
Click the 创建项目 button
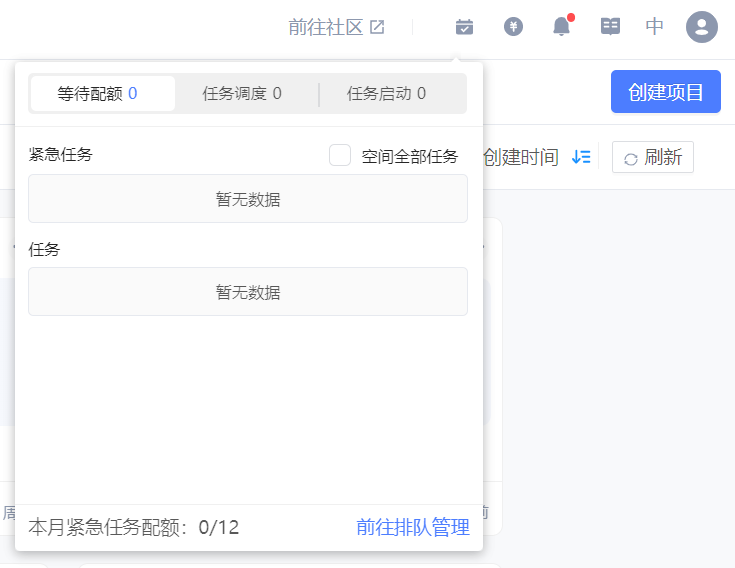[x=665, y=92]
